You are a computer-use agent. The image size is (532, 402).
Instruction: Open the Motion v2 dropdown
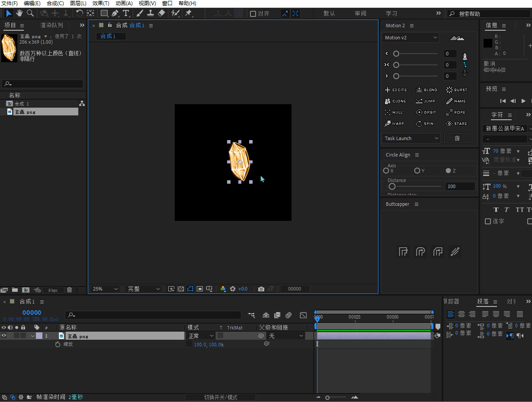[410, 38]
